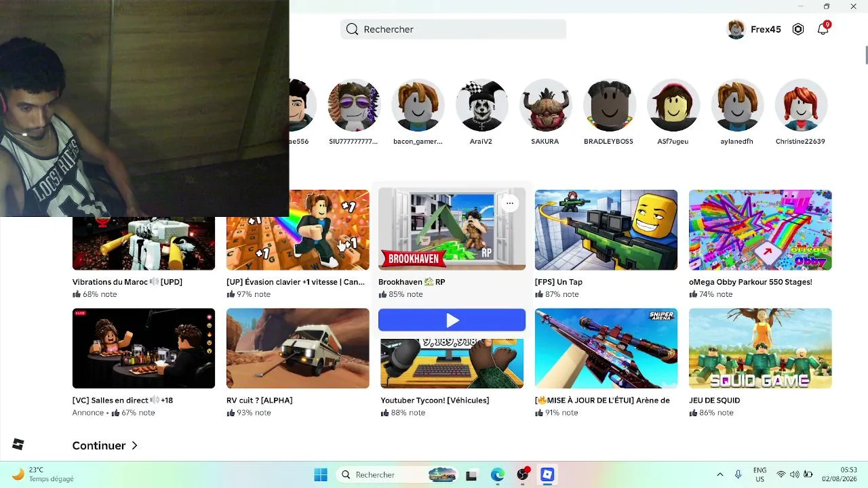Image resolution: width=868 pixels, height=488 pixels.
Task: Open the Salles en direct +18 thumbnail
Action: [144, 348]
